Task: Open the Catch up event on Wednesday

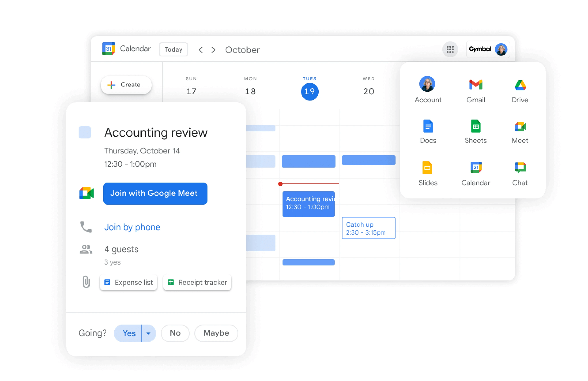Action: (x=368, y=228)
